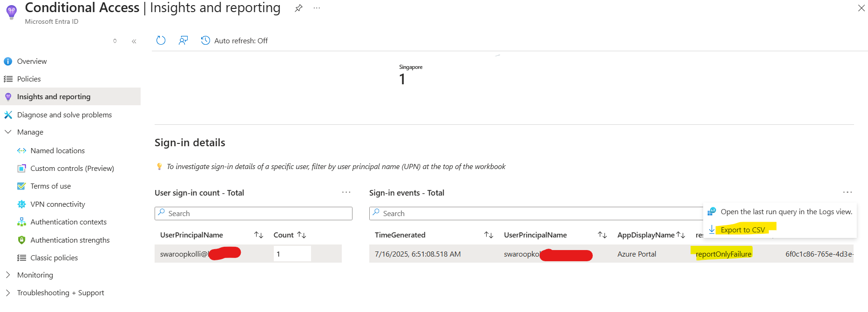Image resolution: width=868 pixels, height=312 pixels.
Task: Sort the AppDisplayName column
Action: click(x=681, y=235)
